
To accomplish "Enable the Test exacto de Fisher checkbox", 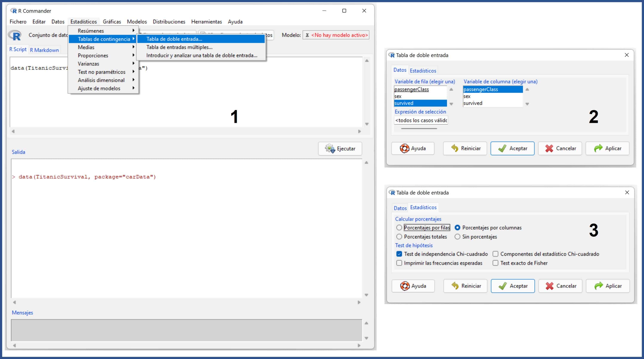I will 495,263.
